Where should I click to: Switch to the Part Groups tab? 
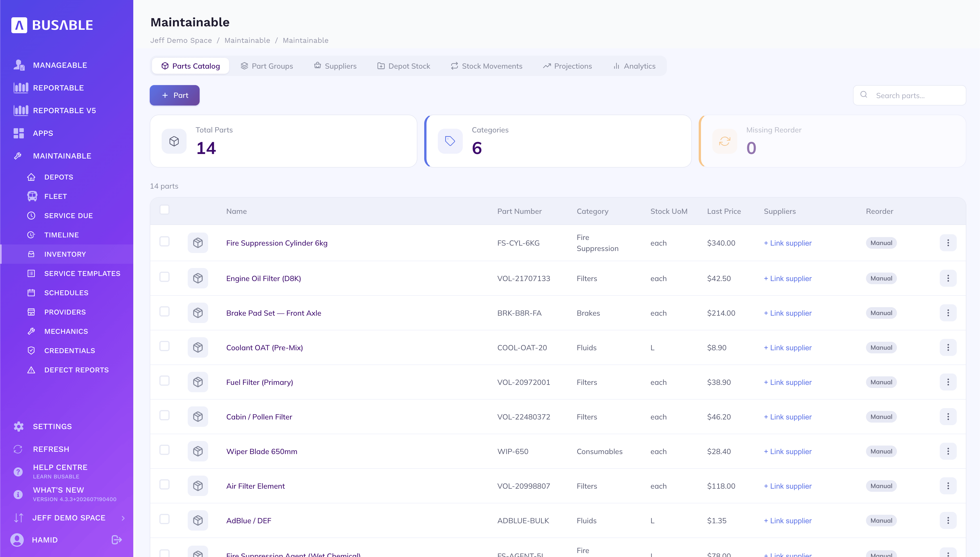pos(267,66)
